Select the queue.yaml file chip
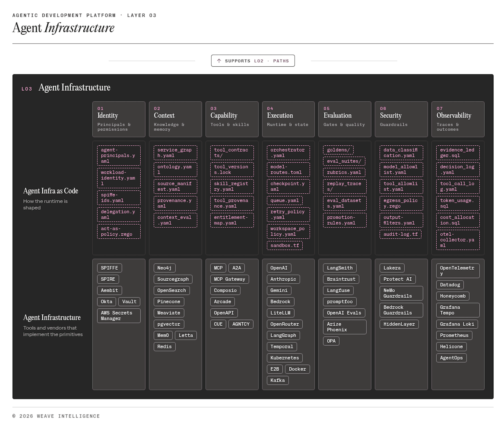 pyautogui.click(x=285, y=201)
